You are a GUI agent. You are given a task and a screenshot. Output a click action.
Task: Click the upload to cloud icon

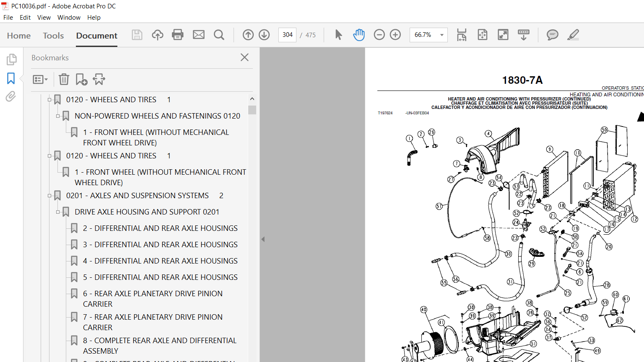158,35
